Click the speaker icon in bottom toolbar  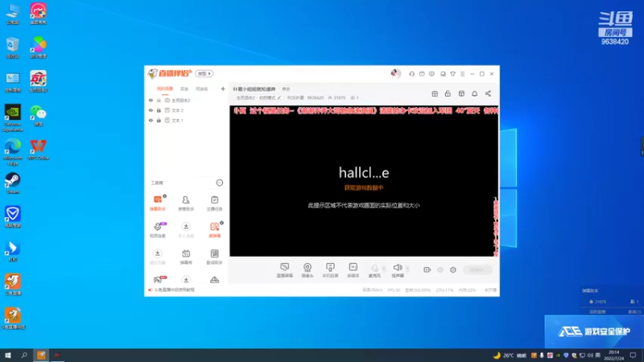click(397, 268)
